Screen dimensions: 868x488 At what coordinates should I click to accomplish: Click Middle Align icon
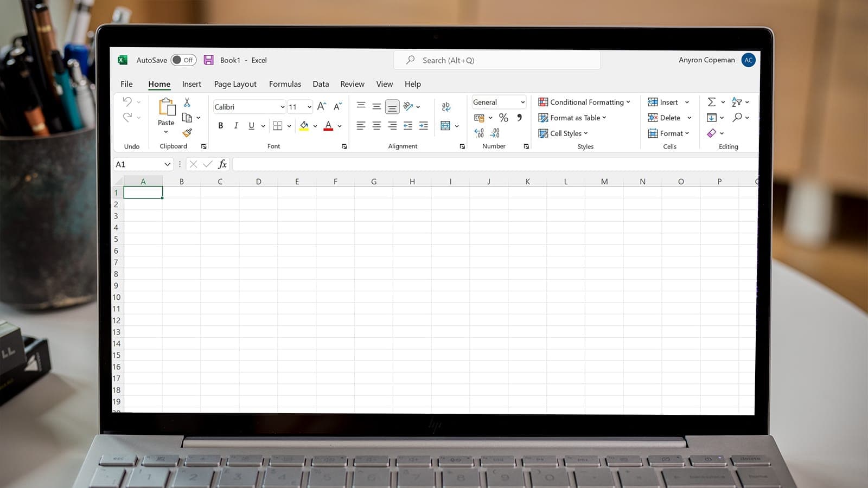376,106
